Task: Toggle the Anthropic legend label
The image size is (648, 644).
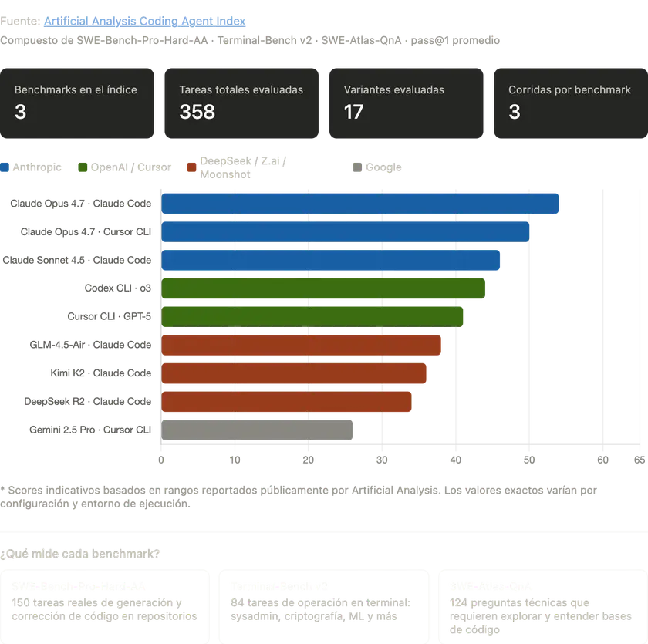Action: click(x=37, y=167)
